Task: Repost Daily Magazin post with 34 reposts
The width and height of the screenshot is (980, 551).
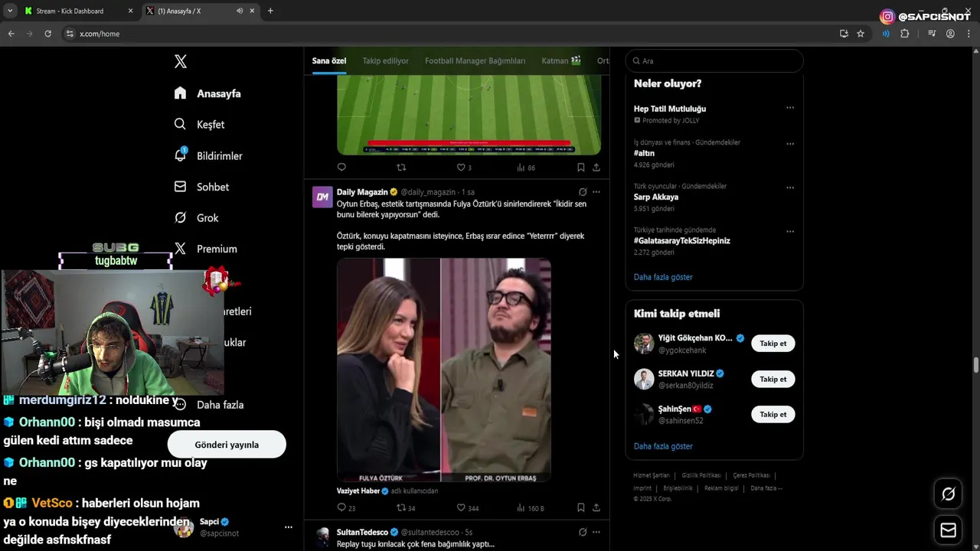Action: click(x=406, y=507)
